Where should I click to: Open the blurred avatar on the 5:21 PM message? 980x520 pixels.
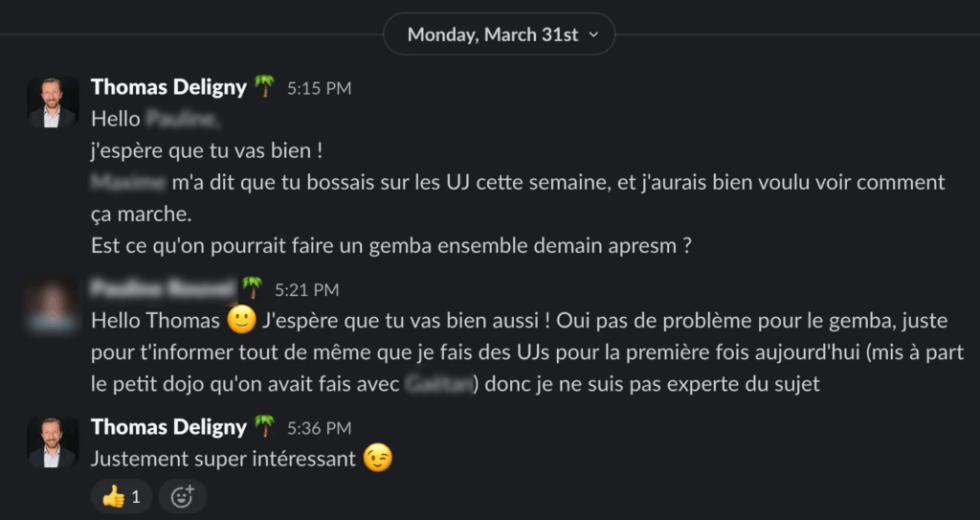tap(52, 305)
